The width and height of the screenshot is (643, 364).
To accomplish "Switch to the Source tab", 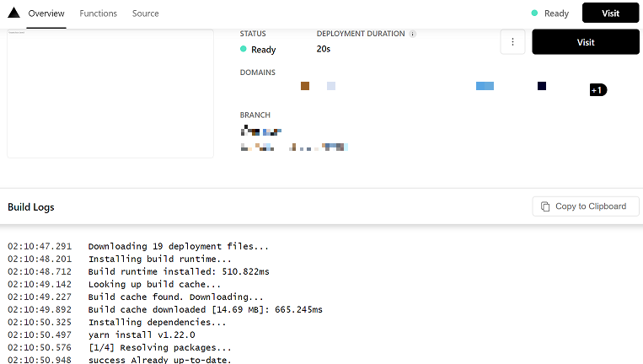I will 145,13.
